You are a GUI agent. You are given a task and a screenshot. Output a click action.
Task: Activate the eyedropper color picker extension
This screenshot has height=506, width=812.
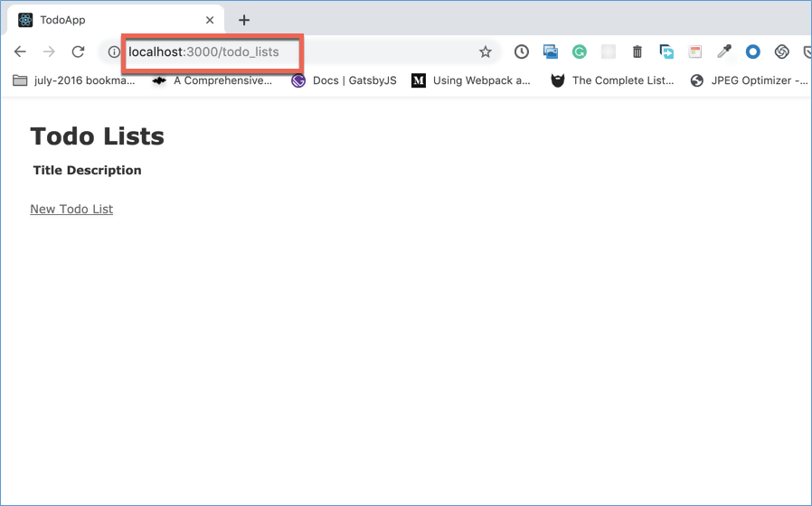[x=724, y=52]
